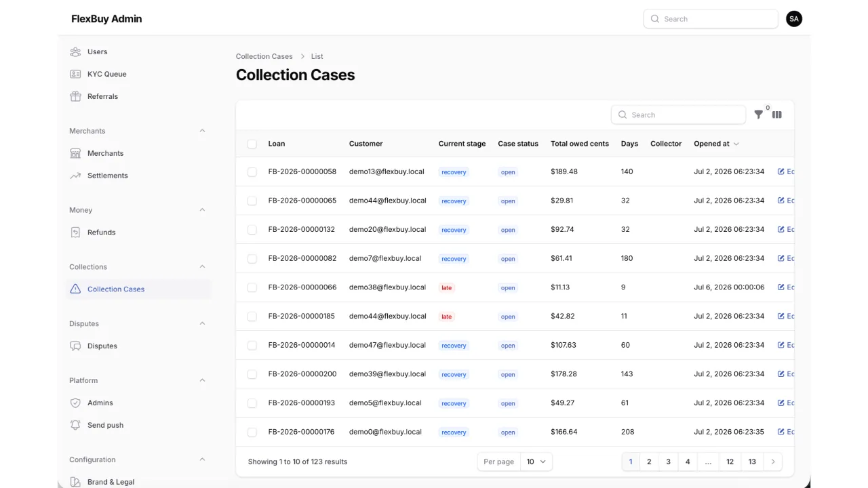Mark the checkbox for FB-2026-00000082
This screenshot has height=488, width=868.
click(252, 259)
